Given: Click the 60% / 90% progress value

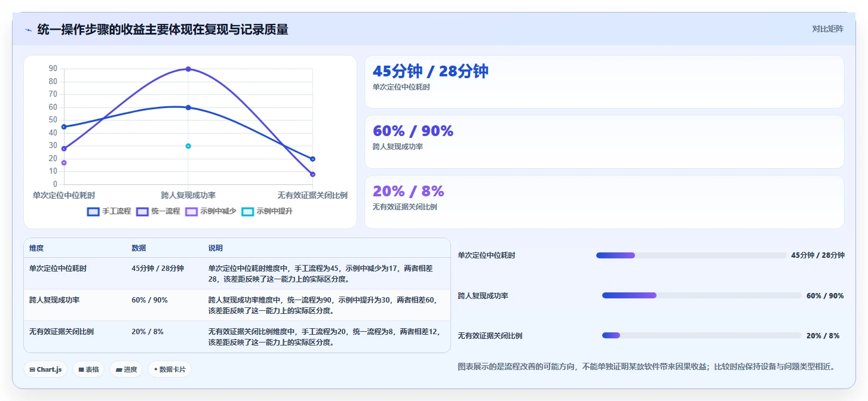Looking at the screenshot, I should point(825,296).
